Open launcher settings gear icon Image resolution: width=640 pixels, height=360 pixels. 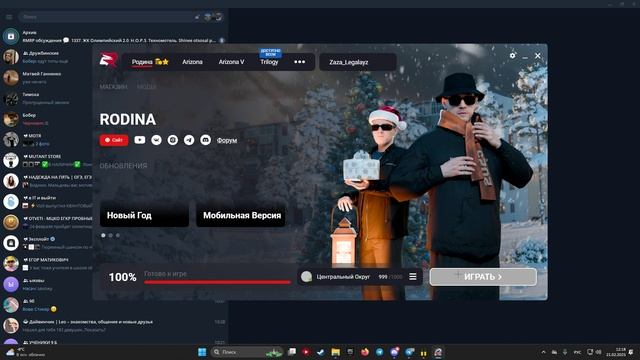[513, 56]
